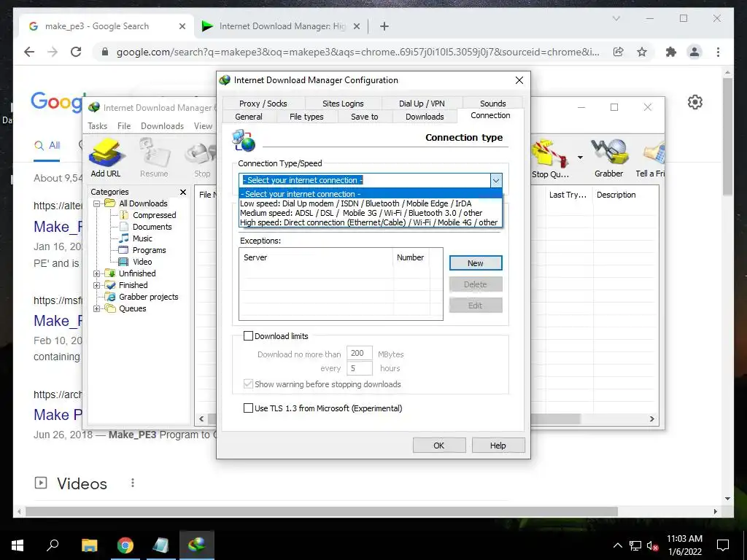
Task: Switch to the General tab
Action: (x=249, y=117)
